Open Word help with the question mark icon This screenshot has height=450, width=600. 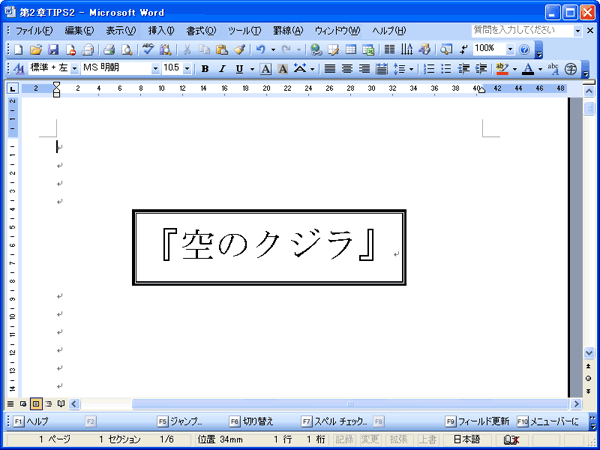click(524, 49)
